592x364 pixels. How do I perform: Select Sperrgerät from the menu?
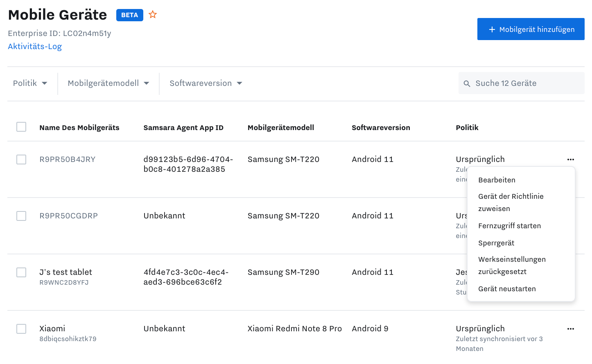point(496,243)
